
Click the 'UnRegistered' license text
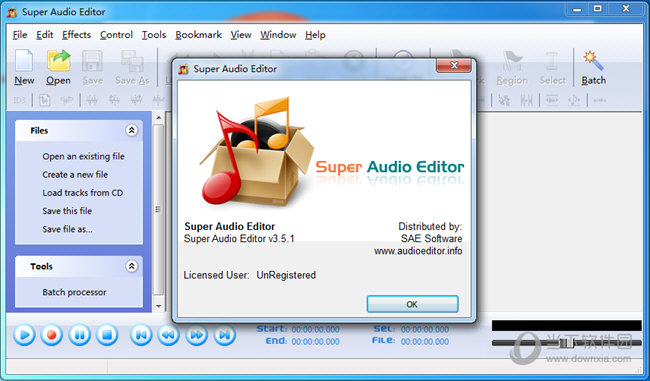tap(286, 275)
